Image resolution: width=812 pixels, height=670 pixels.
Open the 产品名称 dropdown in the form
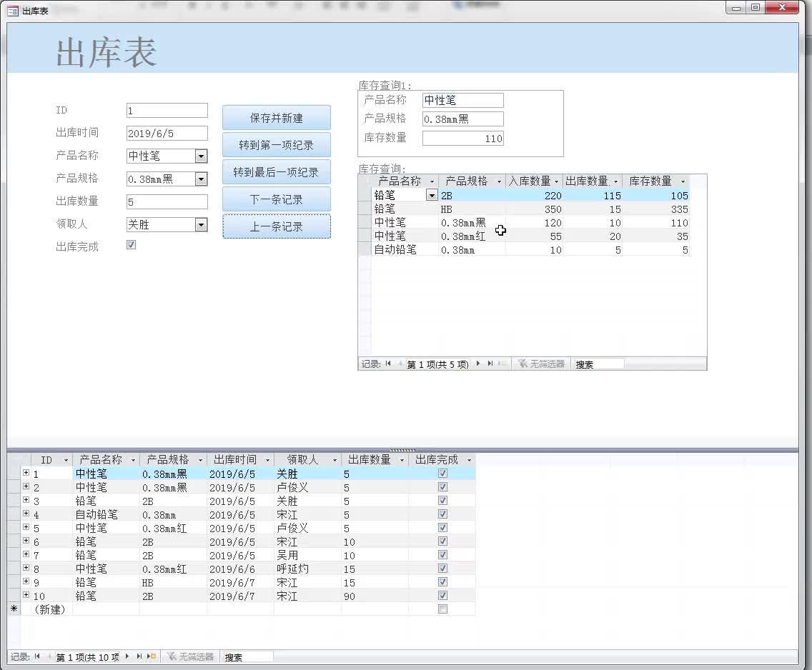point(202,156)
